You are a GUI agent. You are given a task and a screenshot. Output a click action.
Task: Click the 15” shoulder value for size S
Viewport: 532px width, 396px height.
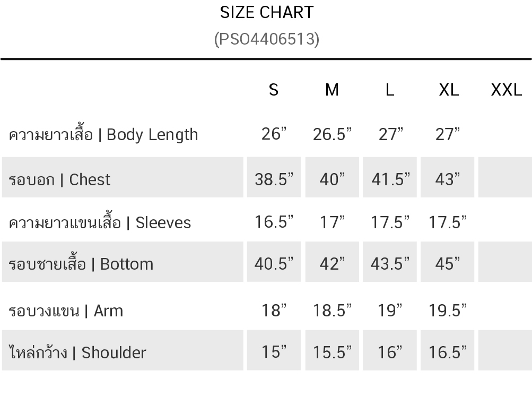[x=274, y=352]
